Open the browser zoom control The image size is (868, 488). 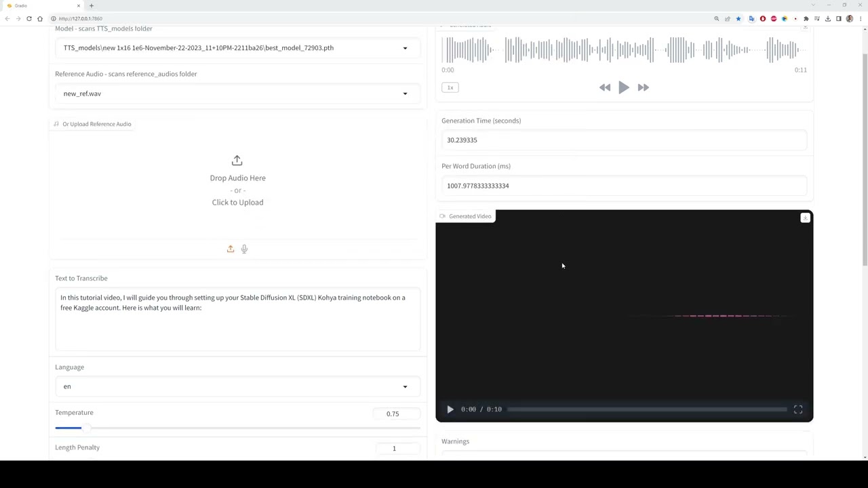717,19
